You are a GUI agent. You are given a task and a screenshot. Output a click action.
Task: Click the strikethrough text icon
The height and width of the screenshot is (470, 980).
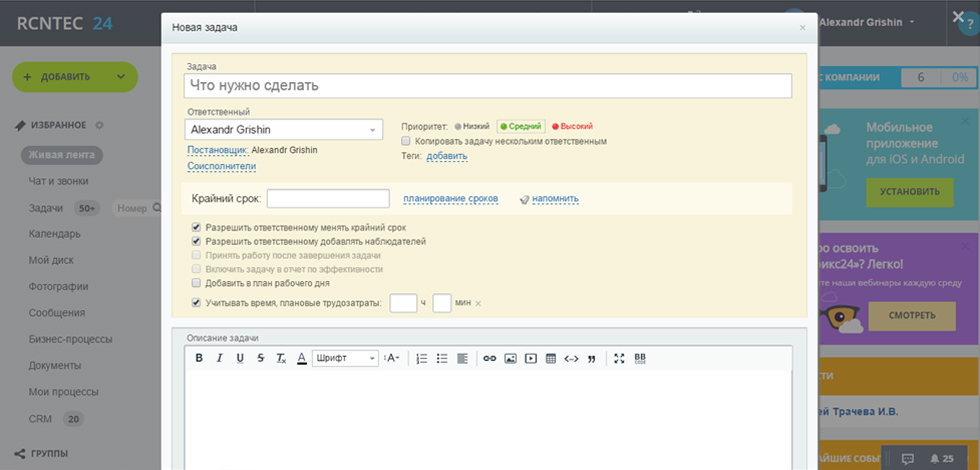pyautogui.click(x=260, y=358)
